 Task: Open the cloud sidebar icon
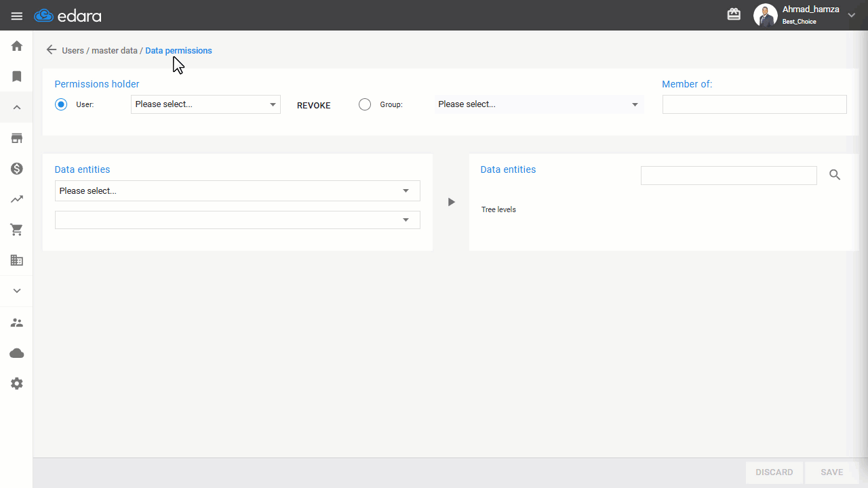pyautogui.click(x=17, y=353)
